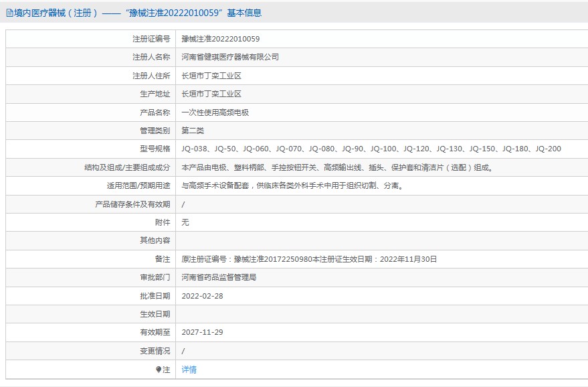Click the lightbulb icon beside 注 label
588x387 pixels.
click(x=159, y=370)
